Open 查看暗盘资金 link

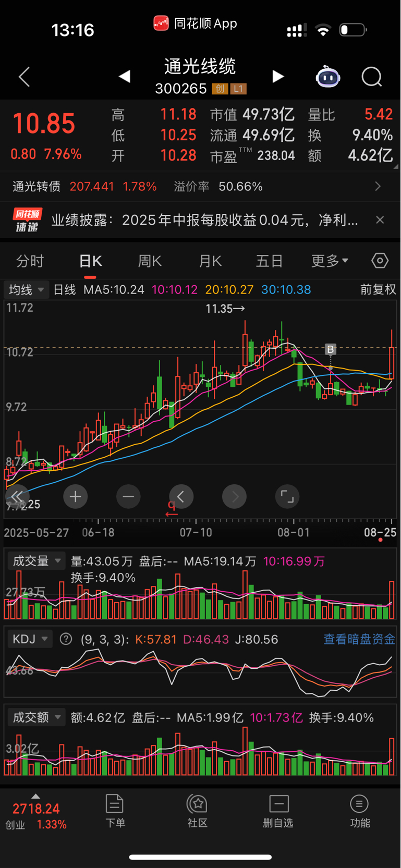pos(359,639)
